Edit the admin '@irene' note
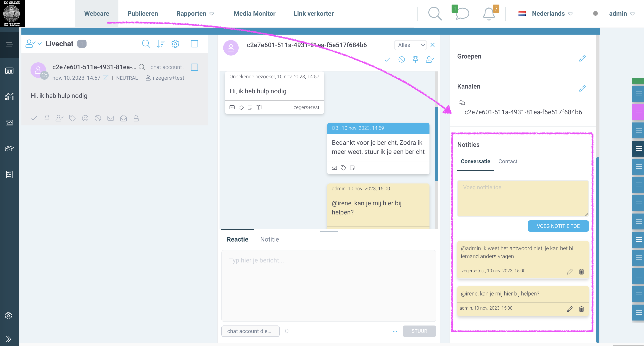The height and width of the screenshot is (346, 644). click(x=570, y=309)
